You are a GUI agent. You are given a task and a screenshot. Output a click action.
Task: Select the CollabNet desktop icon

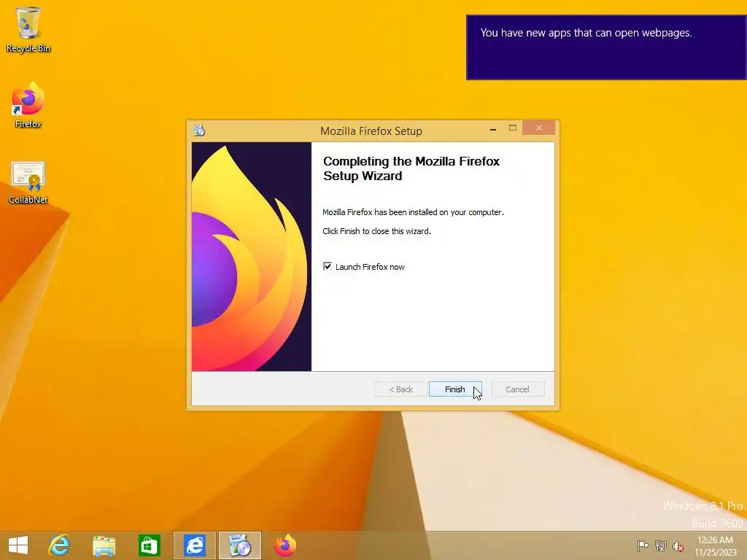point(28,182)
